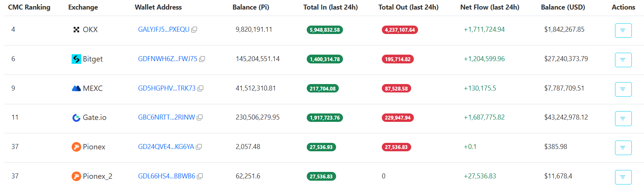Click the Gate.io exchange logo
The image size is (644, 191).
(76, 118)
